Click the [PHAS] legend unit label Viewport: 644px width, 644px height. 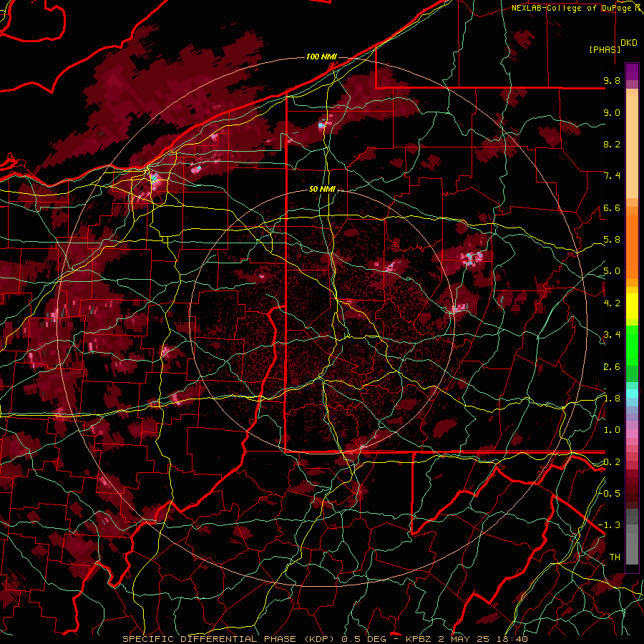tap(605, 50)
